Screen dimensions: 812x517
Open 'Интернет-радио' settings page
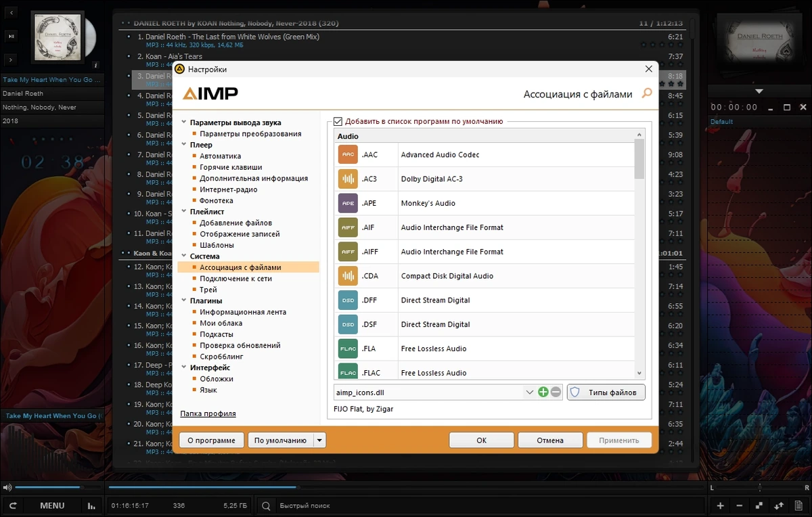point(228,189)
